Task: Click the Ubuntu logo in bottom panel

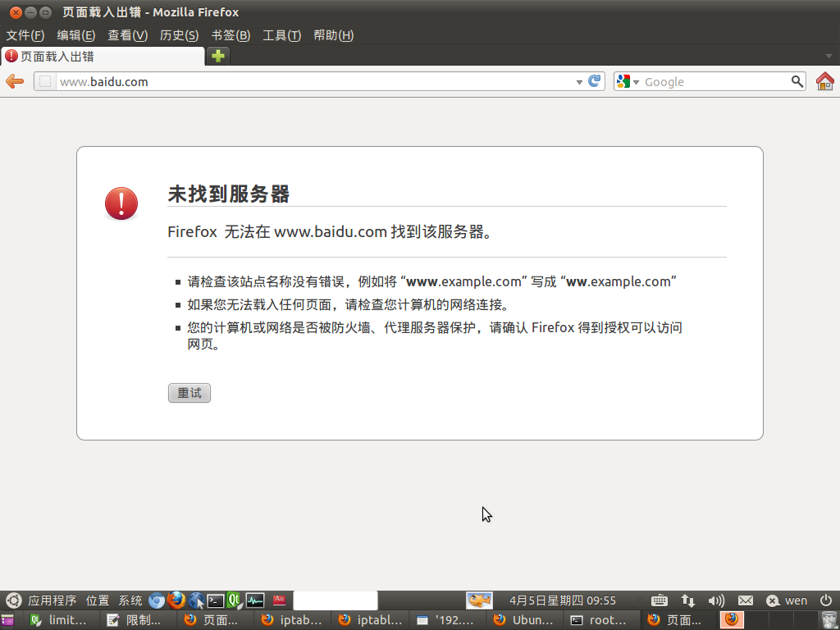Action: coord(13,600)
